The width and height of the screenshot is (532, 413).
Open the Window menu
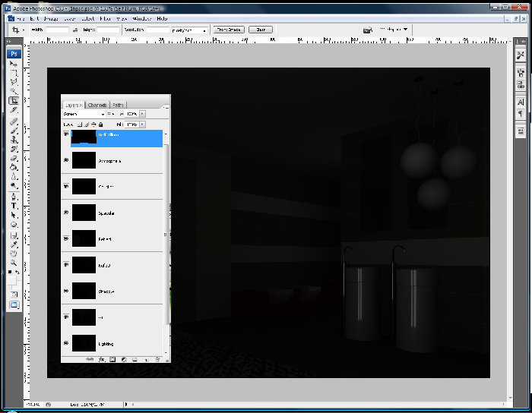point(142,19)
